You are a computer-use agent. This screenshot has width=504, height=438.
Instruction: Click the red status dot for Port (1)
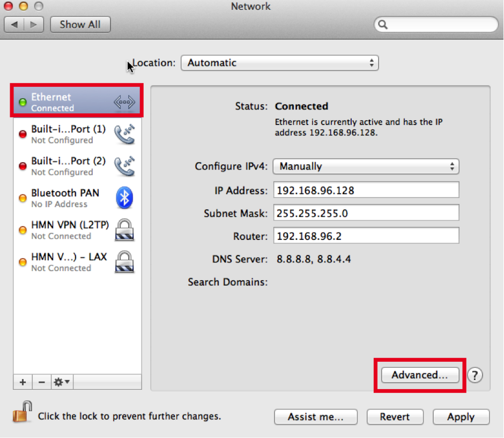click(23, 134)
